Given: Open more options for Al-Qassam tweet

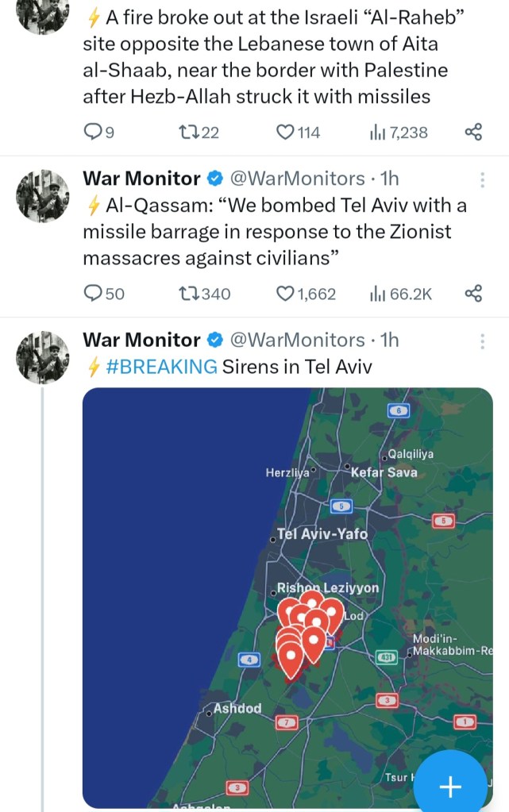Looking at the screenshot, I should click(482, 179).
